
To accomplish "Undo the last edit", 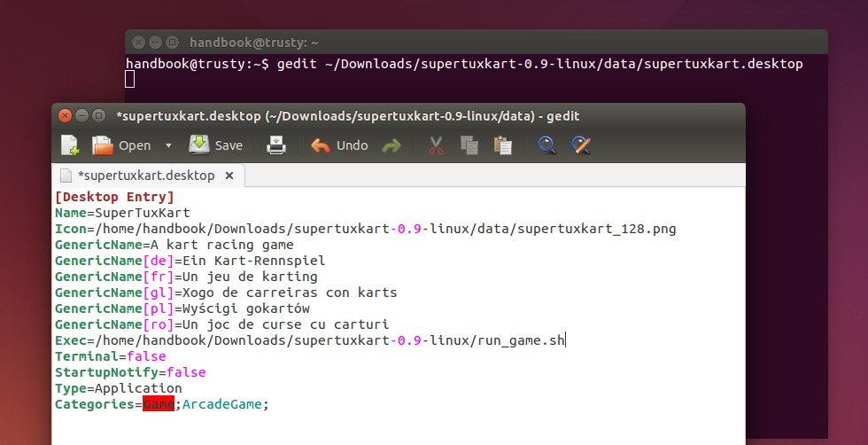I will [x=339, y=145].
